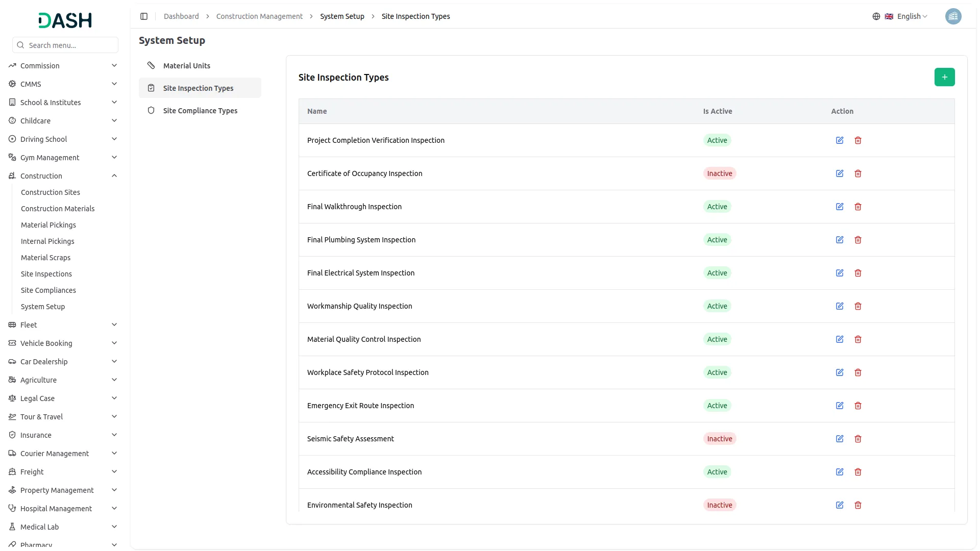980x551 pixels.
Task: Delete Emergency Exit Route Inspection row
Action: pos(858,406)
